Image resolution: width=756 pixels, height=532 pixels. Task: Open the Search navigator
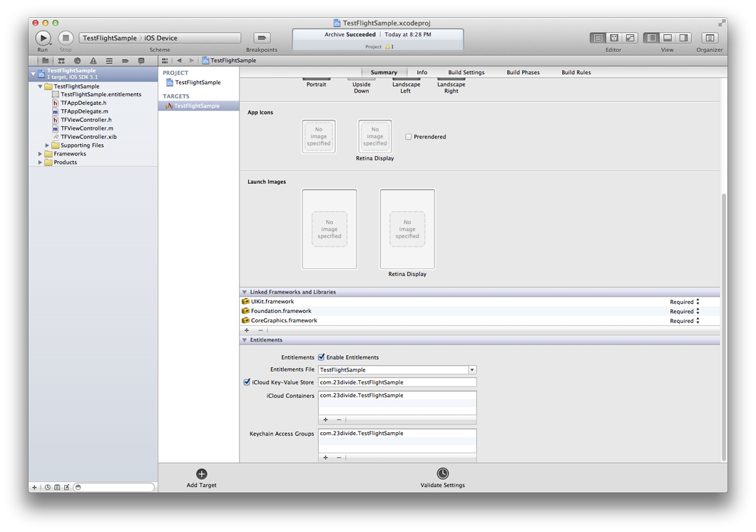tap(77, 61)
